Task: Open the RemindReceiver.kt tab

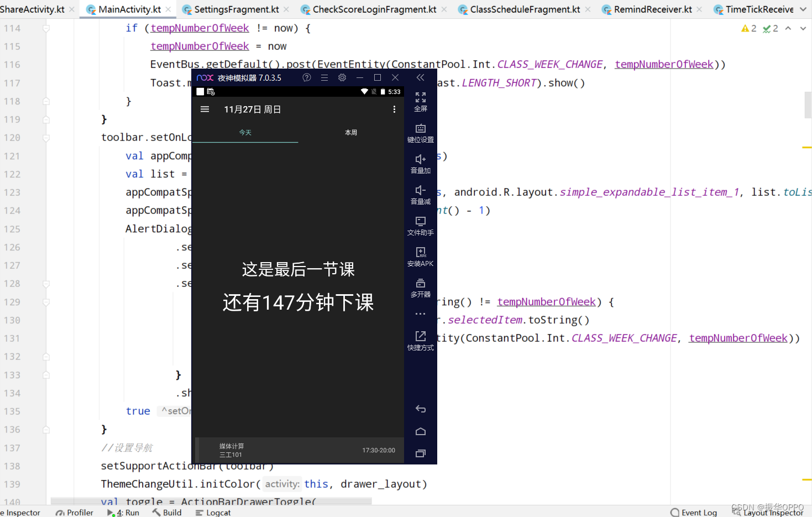Action: point(653,9)
